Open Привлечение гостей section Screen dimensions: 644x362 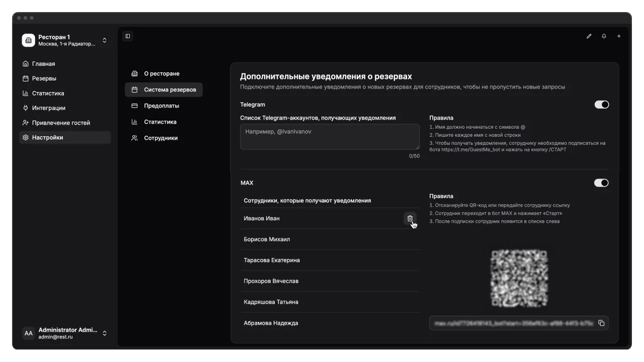pyautogui.click(x=65, y=123)
